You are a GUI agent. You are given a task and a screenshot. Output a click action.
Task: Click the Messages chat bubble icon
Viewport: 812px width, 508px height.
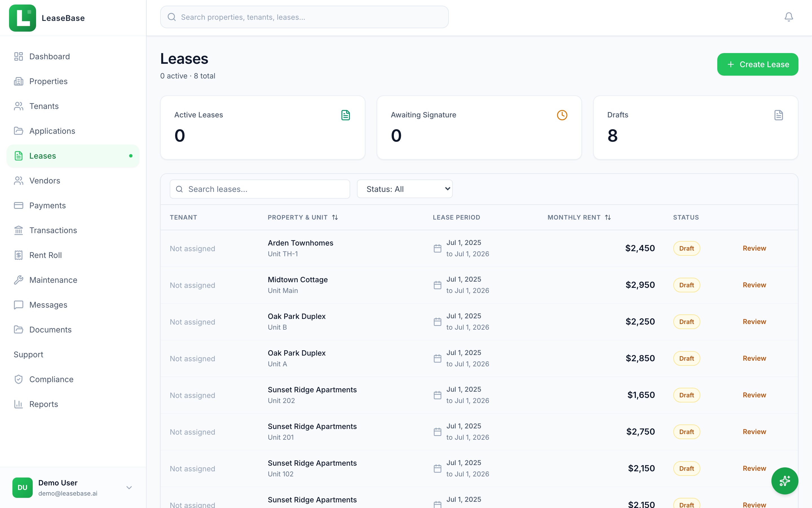pyautogui.click(x=18, y=305)
